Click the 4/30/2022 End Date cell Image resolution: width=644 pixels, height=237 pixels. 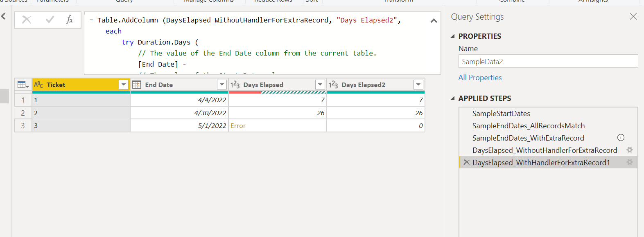(x=179, y=113)
